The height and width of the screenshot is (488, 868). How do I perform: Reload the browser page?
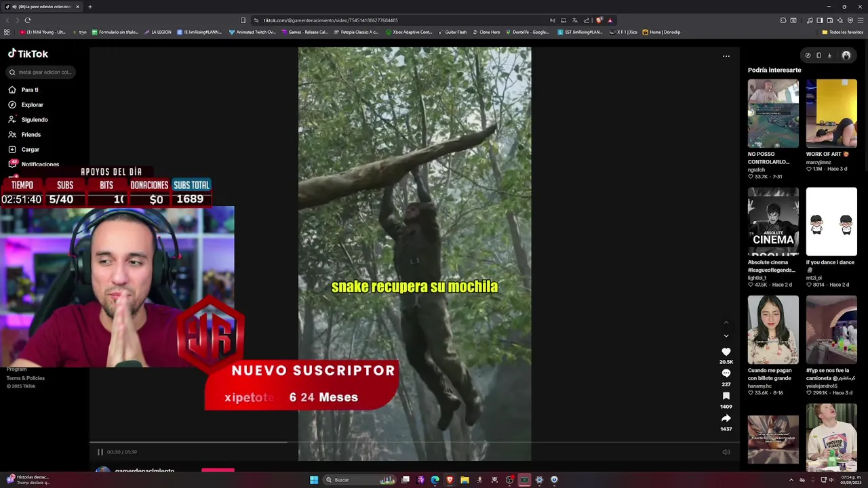[27, 20]
